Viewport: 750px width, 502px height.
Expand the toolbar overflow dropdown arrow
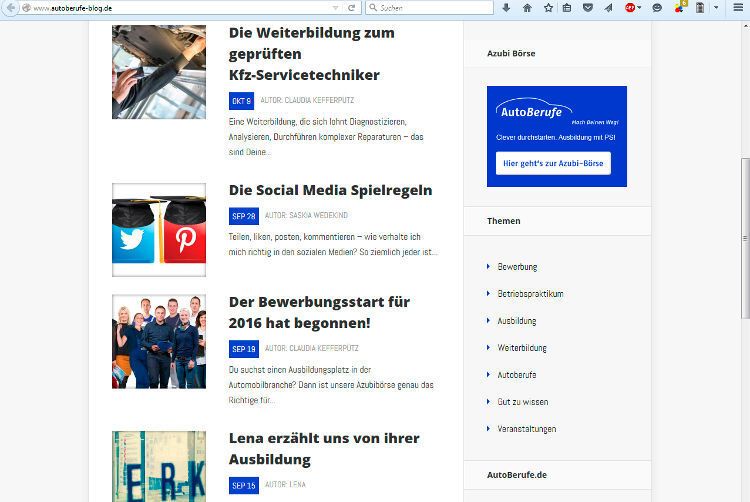[716, 8]
